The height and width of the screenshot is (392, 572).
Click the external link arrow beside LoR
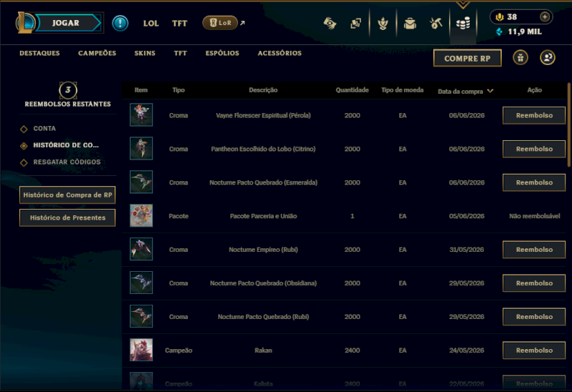[x=242, y=23]
